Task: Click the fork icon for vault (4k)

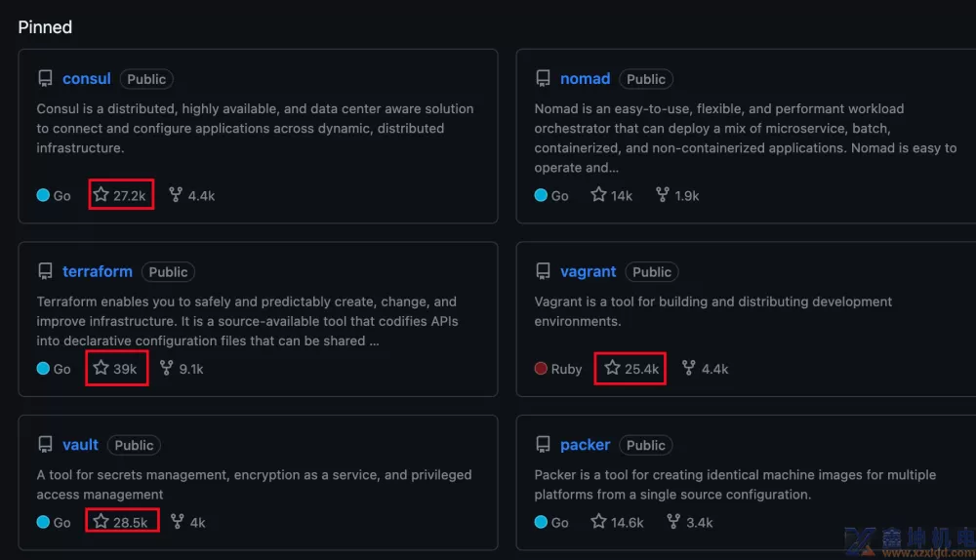Action: click(x=178, y=521)
